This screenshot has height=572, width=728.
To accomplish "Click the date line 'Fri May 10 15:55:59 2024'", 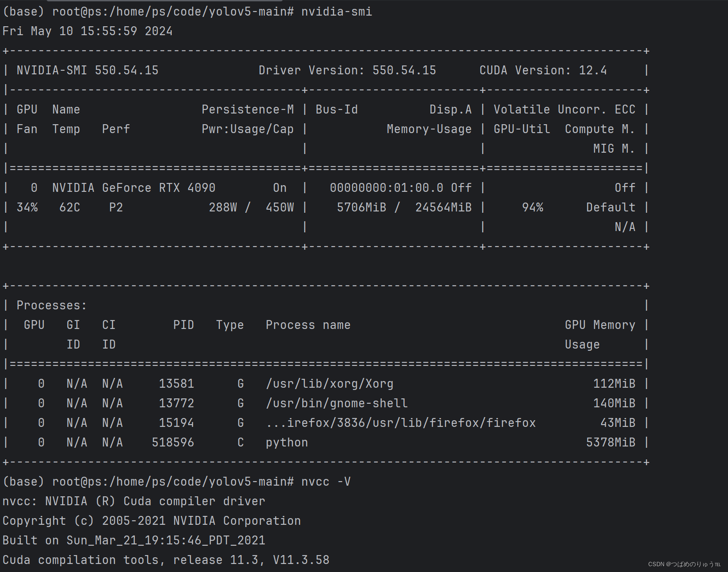I will tap(88, 31).
